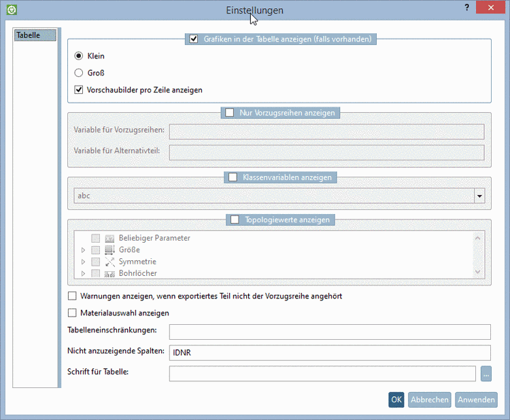The height and width of the screenshot is (420, 510).
Task: Check the Beliebiger Parameter checkbox
Action: (x=96, y=239)
